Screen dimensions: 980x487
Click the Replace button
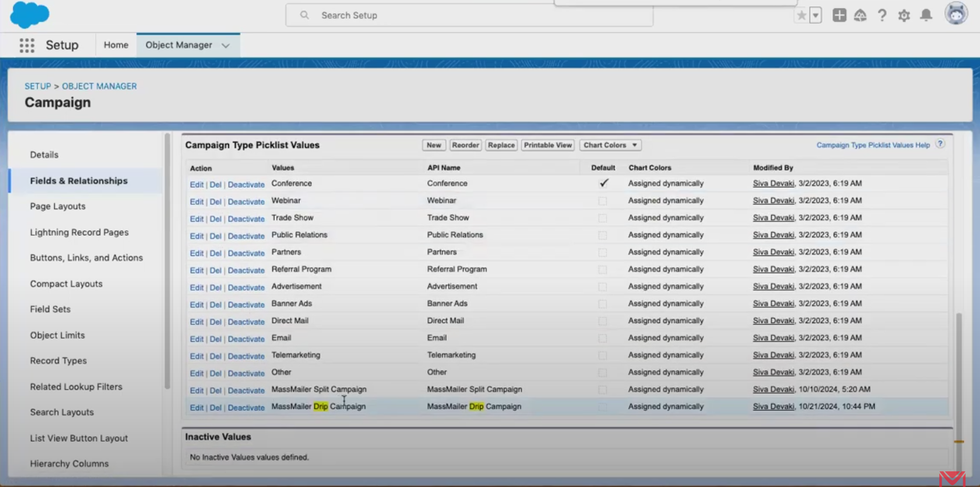[x=501, y=145]
